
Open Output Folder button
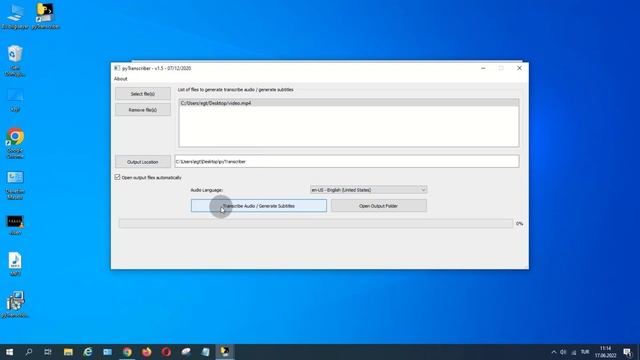click(379, 206)
